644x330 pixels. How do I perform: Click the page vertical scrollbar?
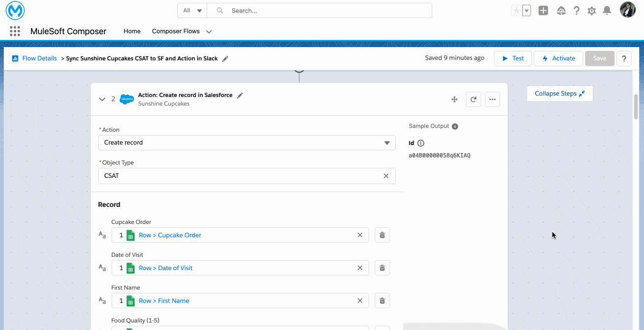click(636, 107)
